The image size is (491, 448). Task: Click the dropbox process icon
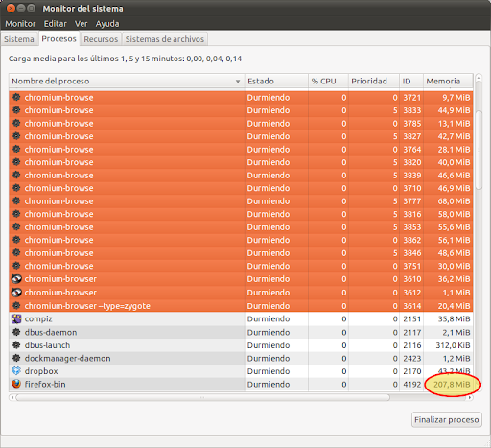coord(16,371)
